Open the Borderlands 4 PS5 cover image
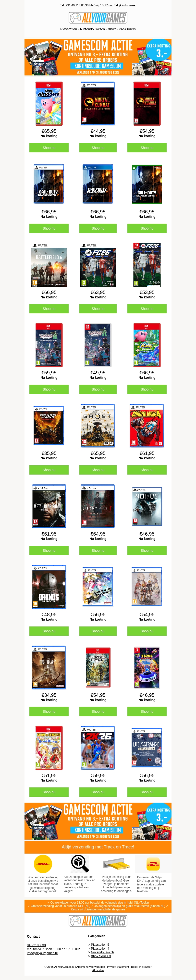 click(x=147, y=426)
